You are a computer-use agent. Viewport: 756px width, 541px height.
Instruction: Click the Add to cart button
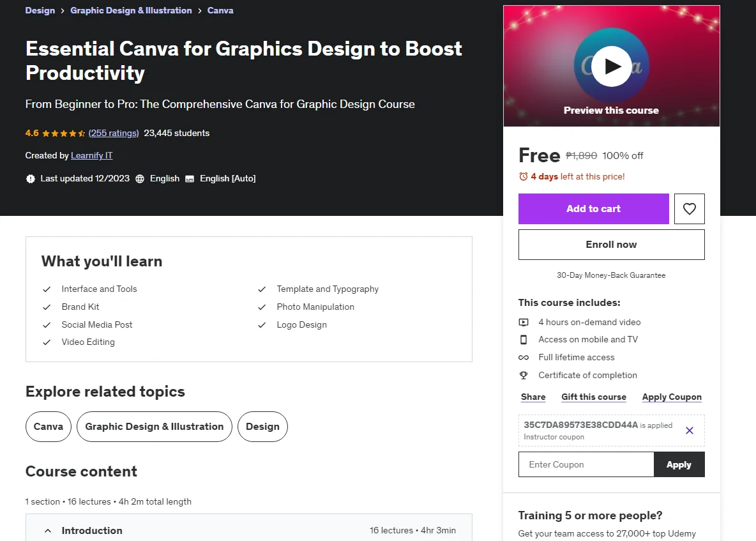[594, 209]
